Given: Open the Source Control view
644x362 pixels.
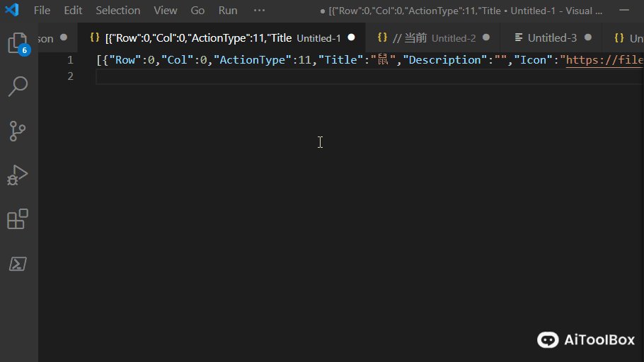Looking at the screenshot, I should 17,131.
